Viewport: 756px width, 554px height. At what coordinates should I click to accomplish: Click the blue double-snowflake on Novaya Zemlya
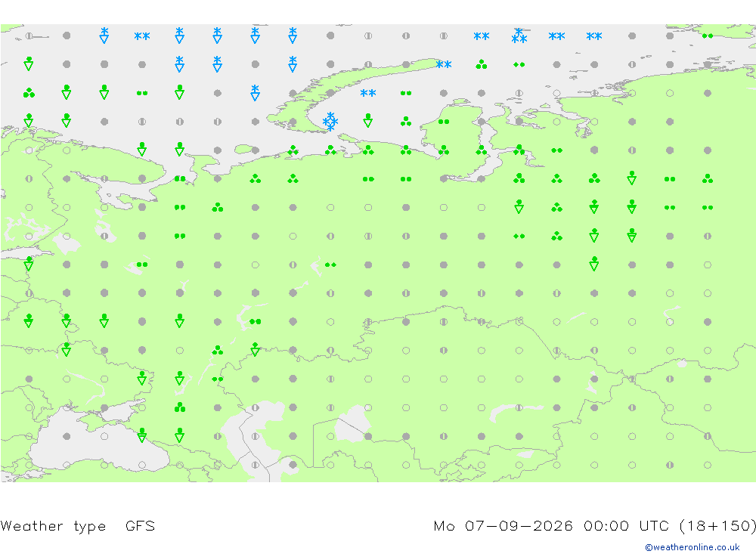pyautogui.click(x=444, y=64)
